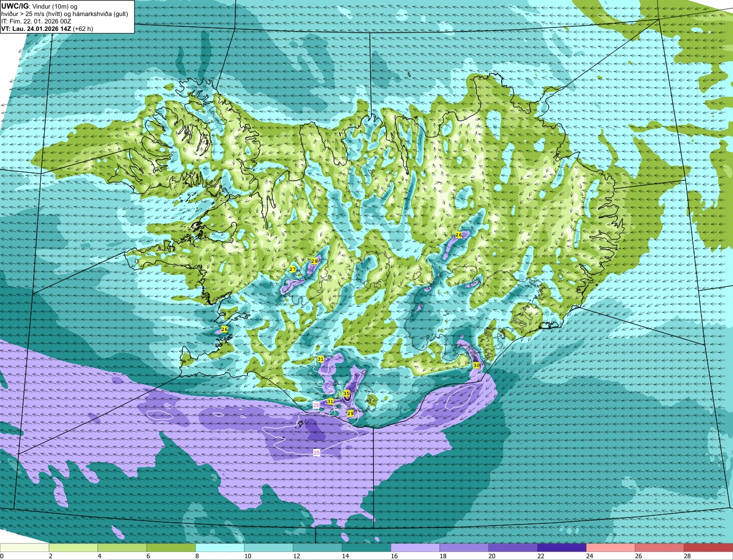Click the legend tick label "22"
This screenshot has width=733, height=560.
(x=540, y=556)
